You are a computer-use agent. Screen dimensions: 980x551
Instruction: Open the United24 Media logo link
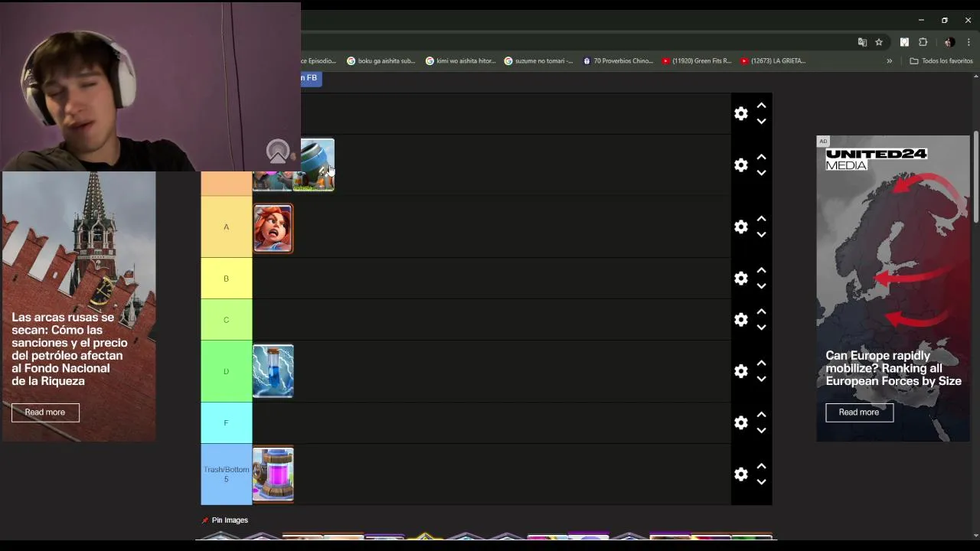(876, 159)
